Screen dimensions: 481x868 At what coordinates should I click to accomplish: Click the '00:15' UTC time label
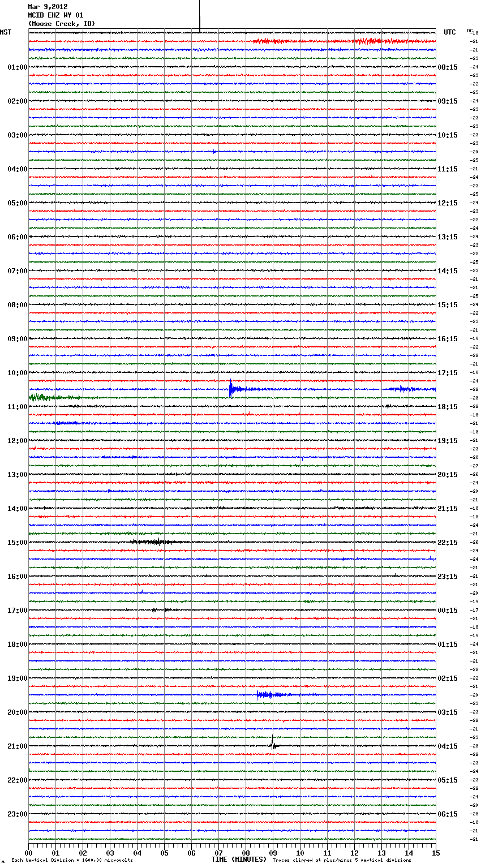click(x=448, y=611)
